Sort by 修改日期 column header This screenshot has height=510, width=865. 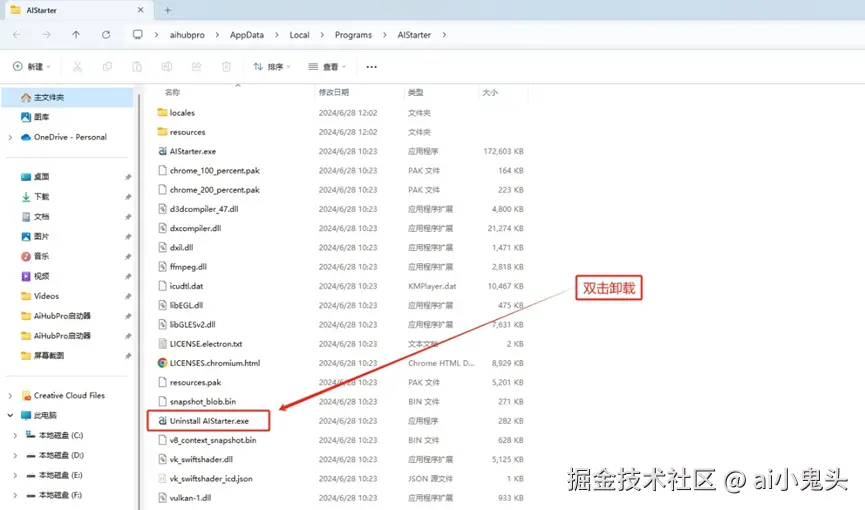point(334,92)
